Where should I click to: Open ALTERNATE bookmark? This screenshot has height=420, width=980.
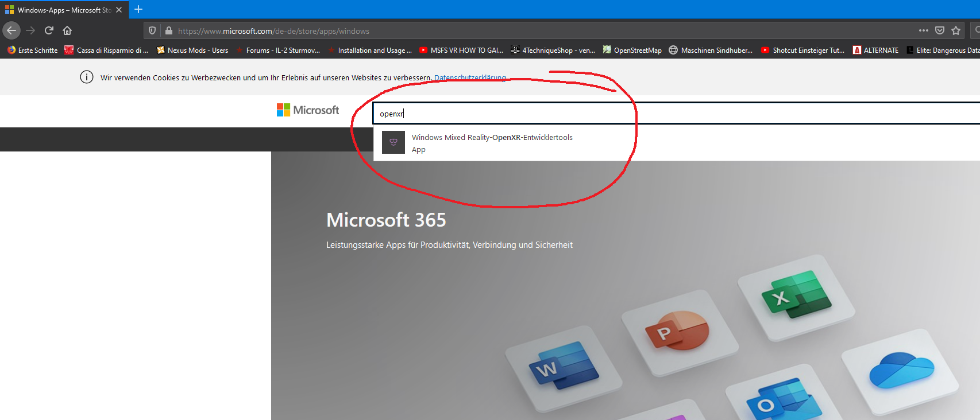point(876,50)
